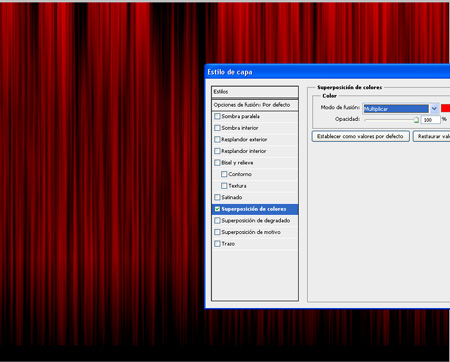Select the Multiplicar blend mode field

(x=396, y=109)
